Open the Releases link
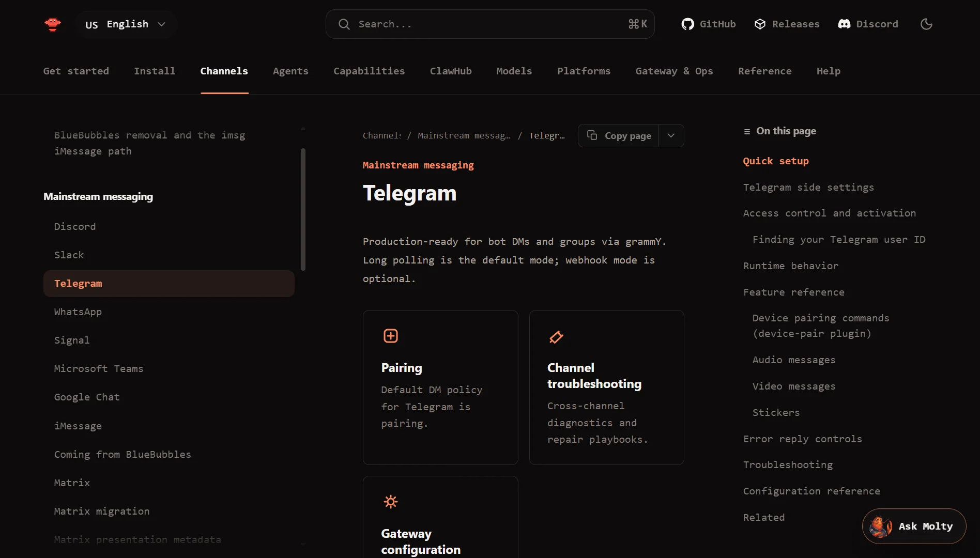The height and width of the screenshot is (558, 980). tap(787, 24)
